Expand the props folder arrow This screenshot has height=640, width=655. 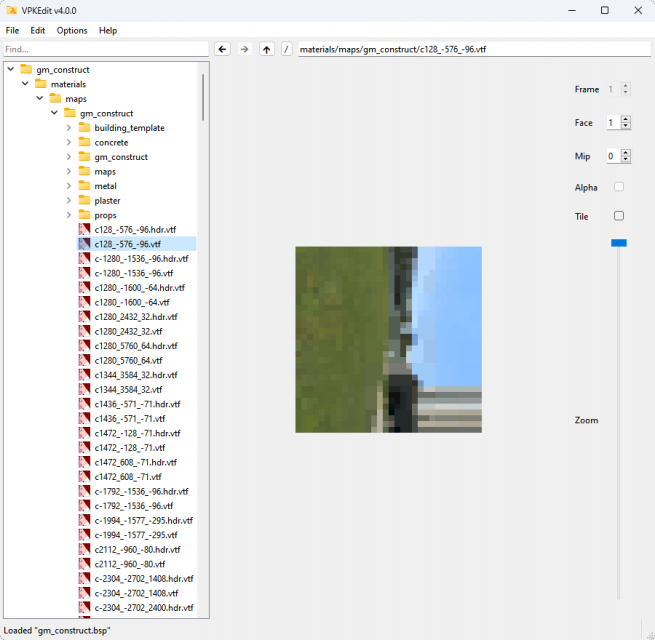pos(69,215)
